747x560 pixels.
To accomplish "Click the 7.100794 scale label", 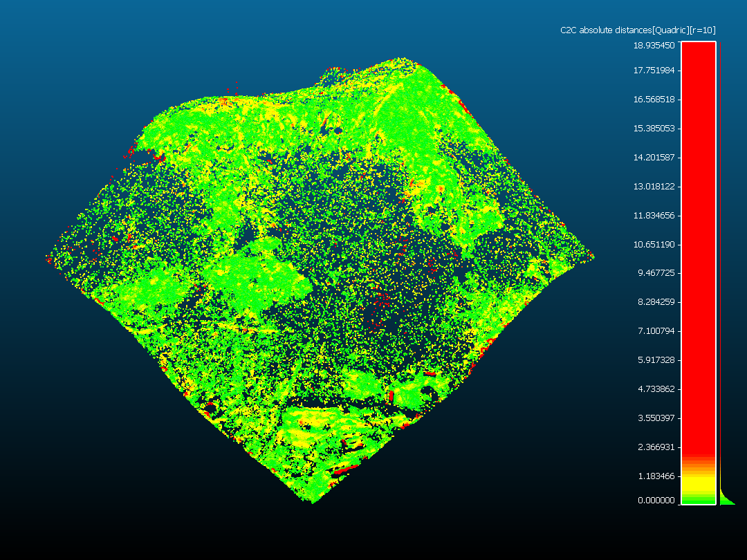I will pos(656,331).
